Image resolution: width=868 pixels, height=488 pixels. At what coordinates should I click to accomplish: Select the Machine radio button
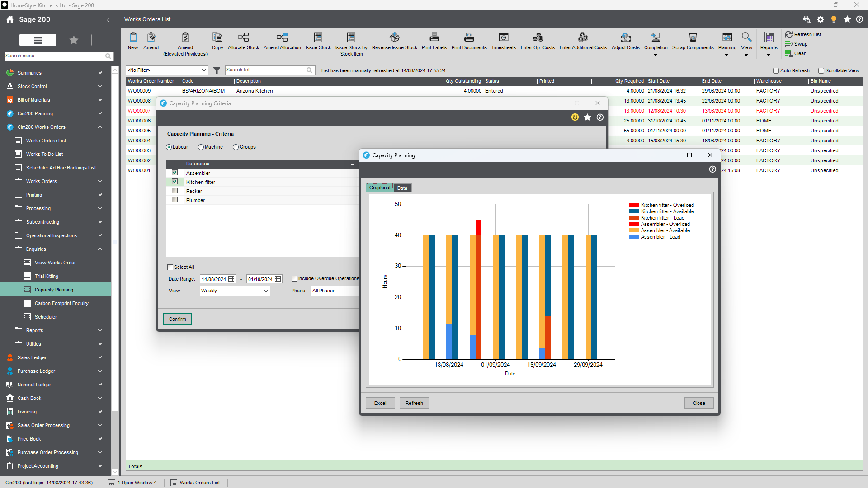click(x=201, y=147)
